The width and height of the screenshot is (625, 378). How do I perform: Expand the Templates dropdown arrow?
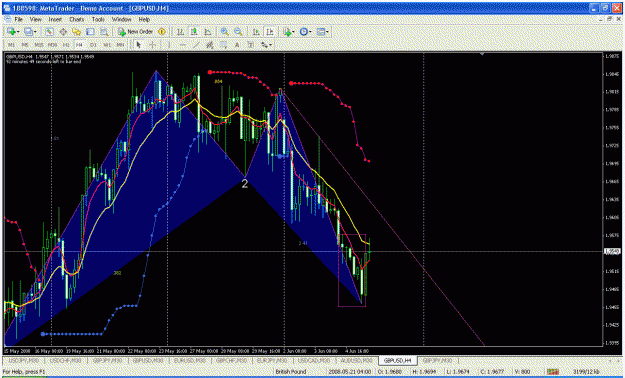(327, 32)
